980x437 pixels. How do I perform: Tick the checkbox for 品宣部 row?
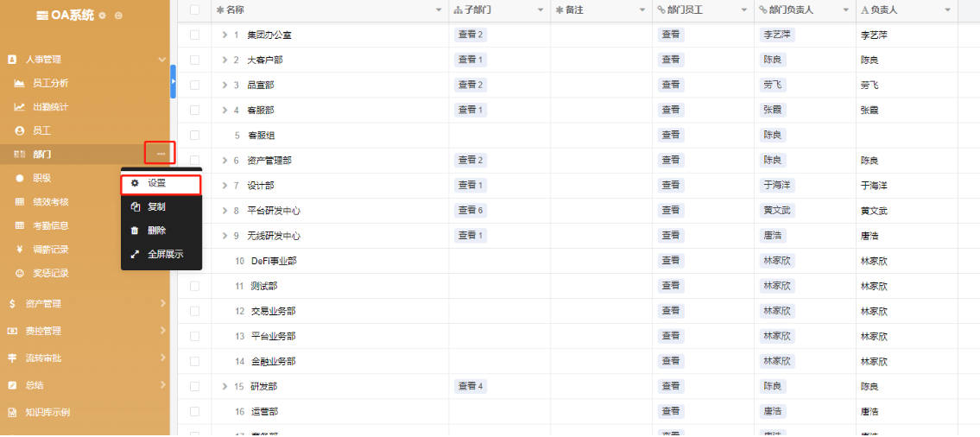[195, 85]
